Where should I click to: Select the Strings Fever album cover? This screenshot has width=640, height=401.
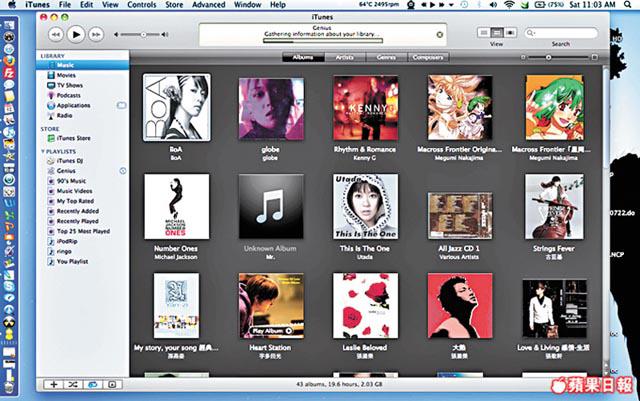(x=554, y=207)
